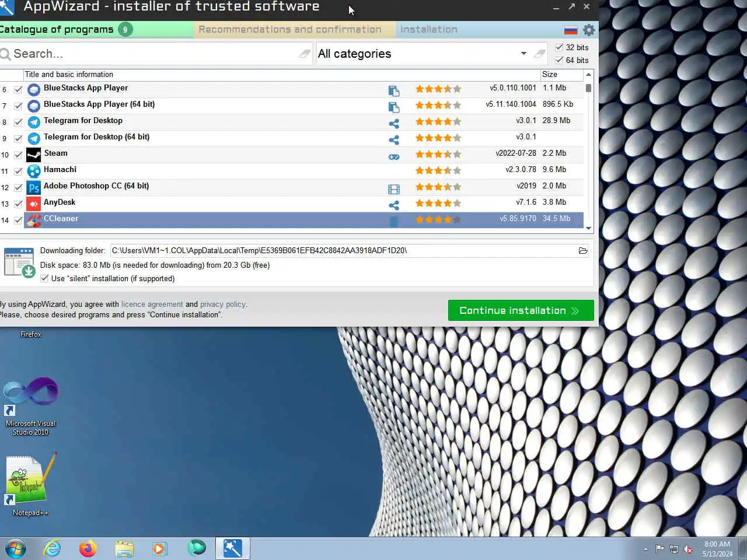Click the Hamachi app icon

(34, 171)
